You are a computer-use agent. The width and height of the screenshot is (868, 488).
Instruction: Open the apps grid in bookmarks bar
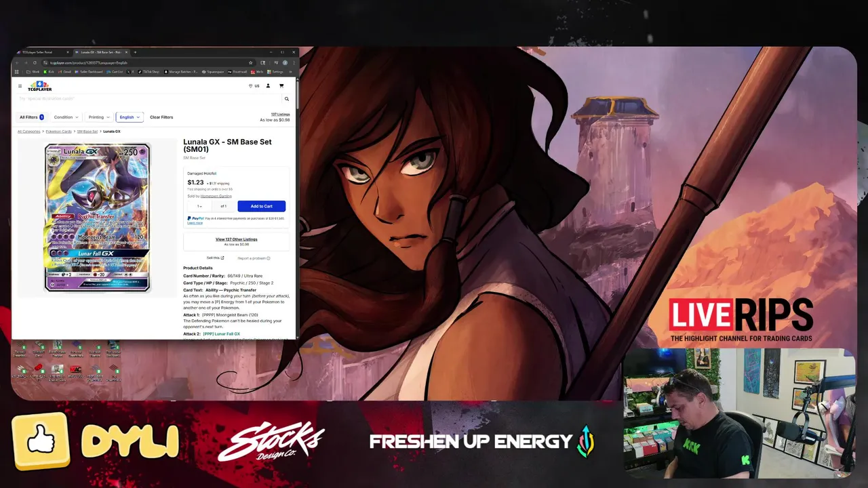coord(17,72)
